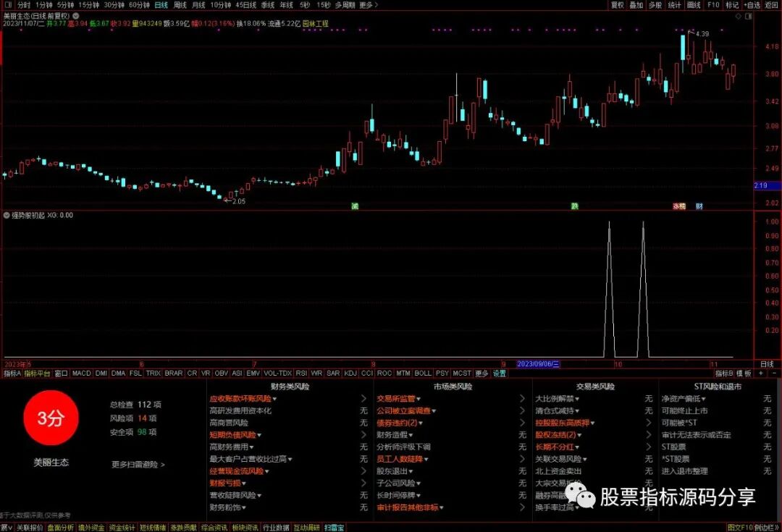Switch chart to 分时 period
The width and height of the screenshot is (782, 532).
point(24,5)
